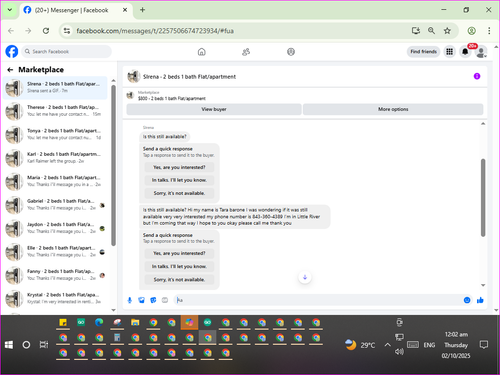The height and width of the screenshot is (375, 500).
Task: Open the Windows notification center icon
Action: coord(484,345)
